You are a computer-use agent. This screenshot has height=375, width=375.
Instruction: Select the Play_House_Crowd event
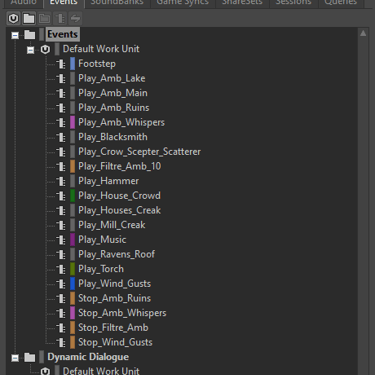click(119, 196)
